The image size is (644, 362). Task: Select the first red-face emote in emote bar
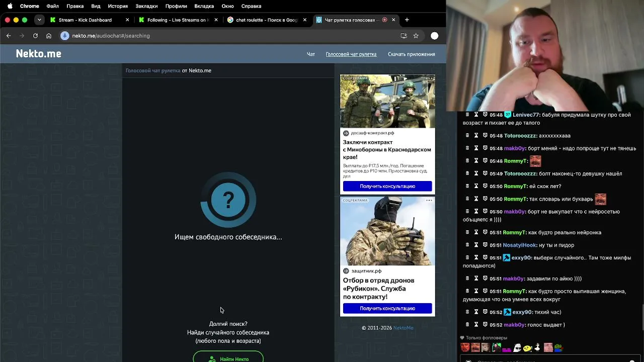click(x=465, y=347)
